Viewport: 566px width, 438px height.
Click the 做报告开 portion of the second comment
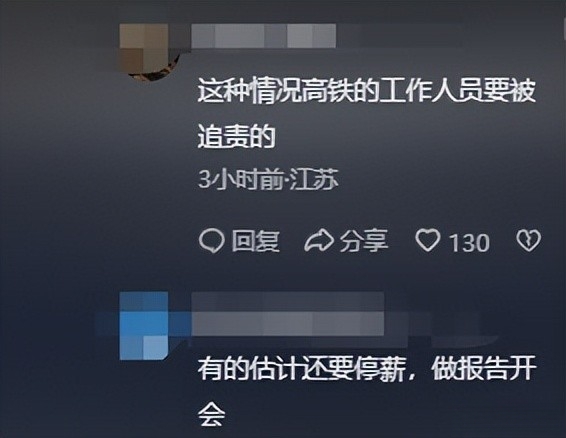tap(484, 369)
